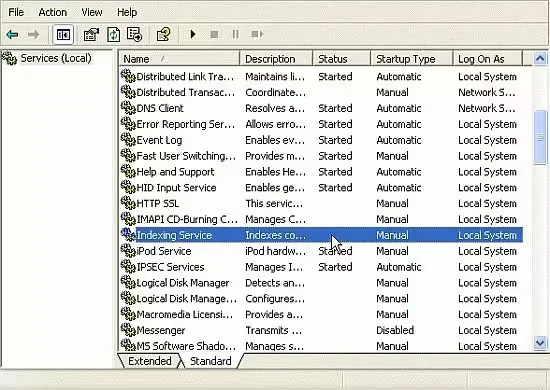The width and height of the screenshot is (550, 390).
Task: Click the scrollbar down arrow
Action: 540,343
